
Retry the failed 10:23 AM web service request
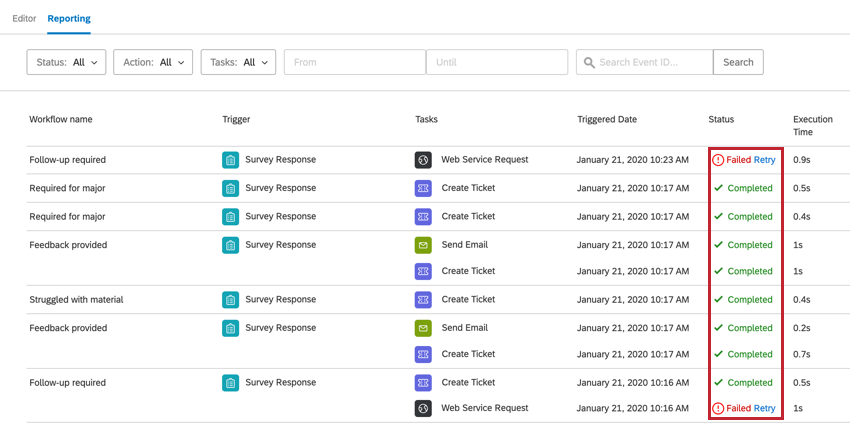click(x=764, y=160)
